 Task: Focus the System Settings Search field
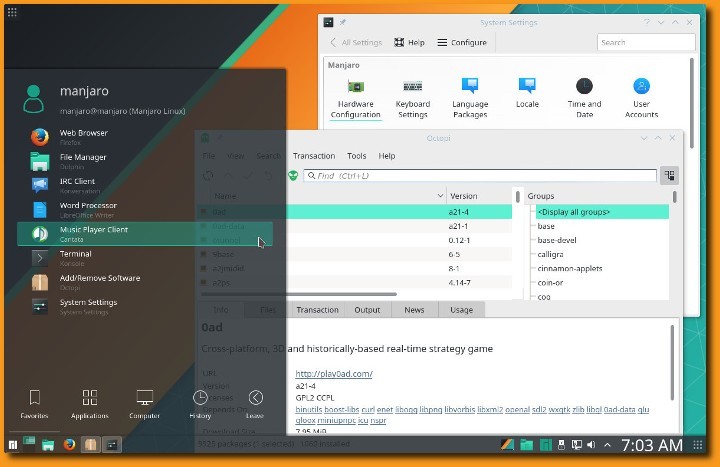646,42
